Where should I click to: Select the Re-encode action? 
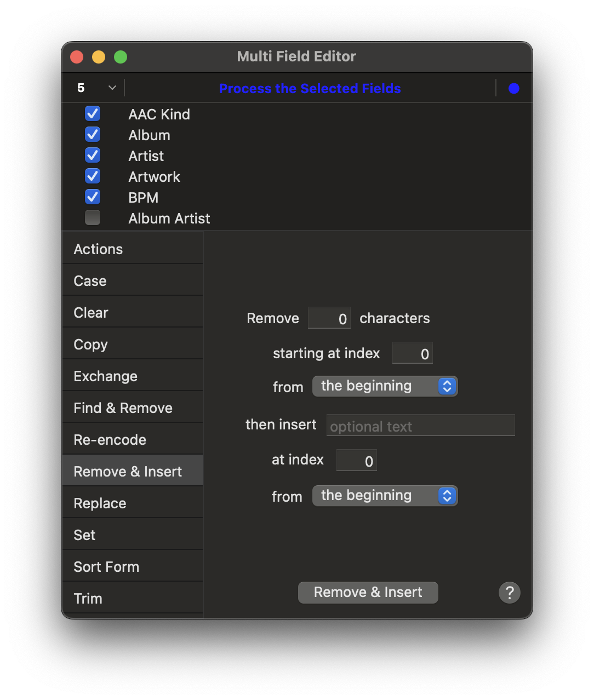pos(133,439)
